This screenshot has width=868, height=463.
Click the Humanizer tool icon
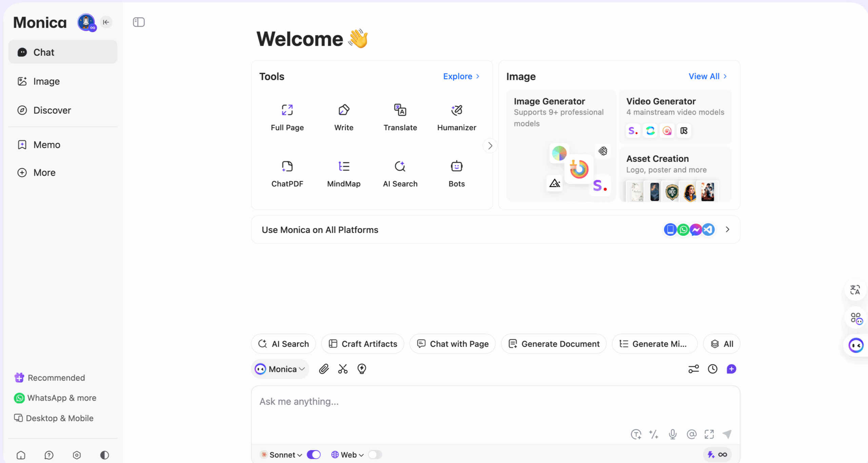coord(456,111)
